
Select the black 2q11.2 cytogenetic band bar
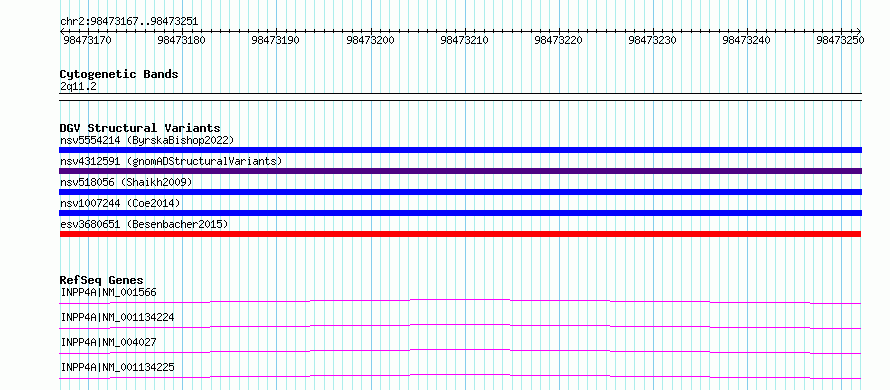pyautogui.click(x=460, y=97)
